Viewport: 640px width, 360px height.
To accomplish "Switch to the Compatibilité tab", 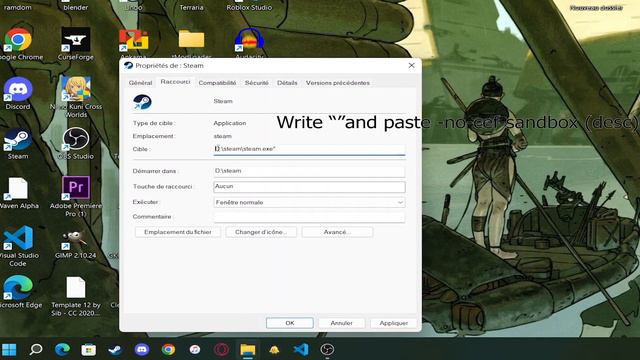I will point(217,83).
